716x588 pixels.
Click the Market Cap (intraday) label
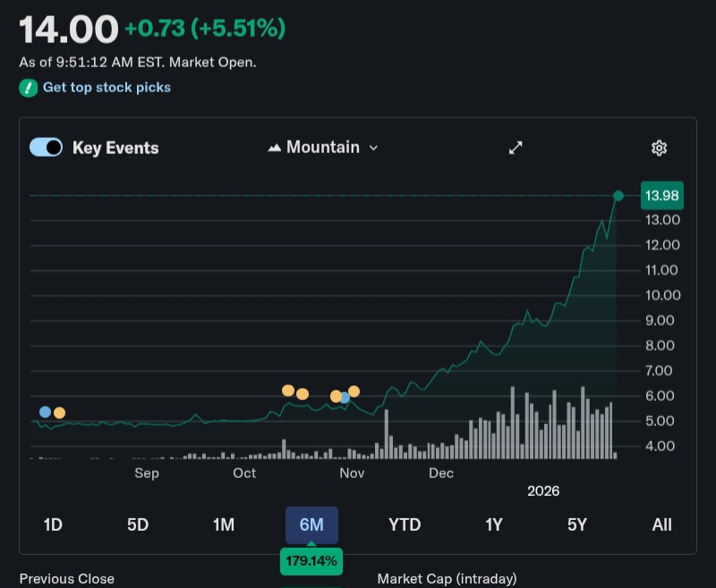447,579
